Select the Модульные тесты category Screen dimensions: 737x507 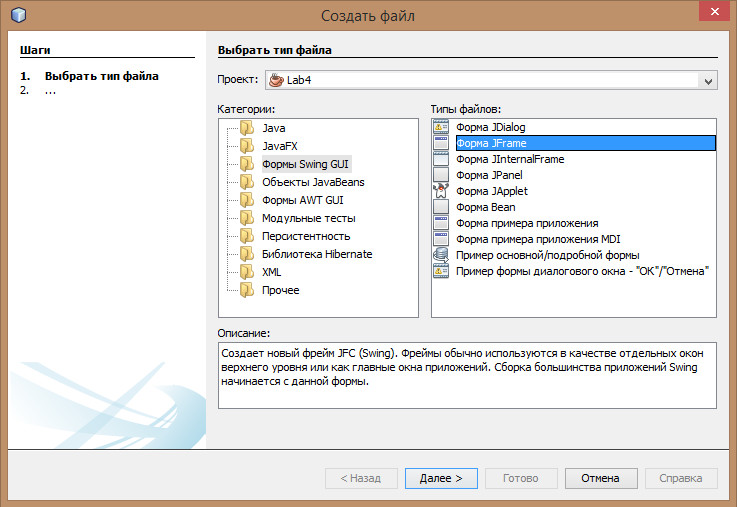point(308,218)
